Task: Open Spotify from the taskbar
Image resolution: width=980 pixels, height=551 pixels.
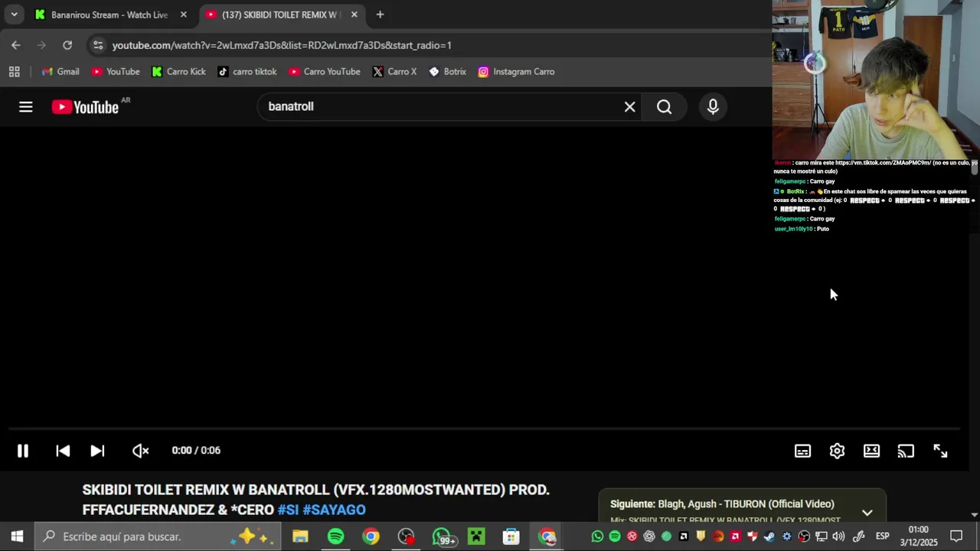Action: pyautogui.click(x=335, y=536)
